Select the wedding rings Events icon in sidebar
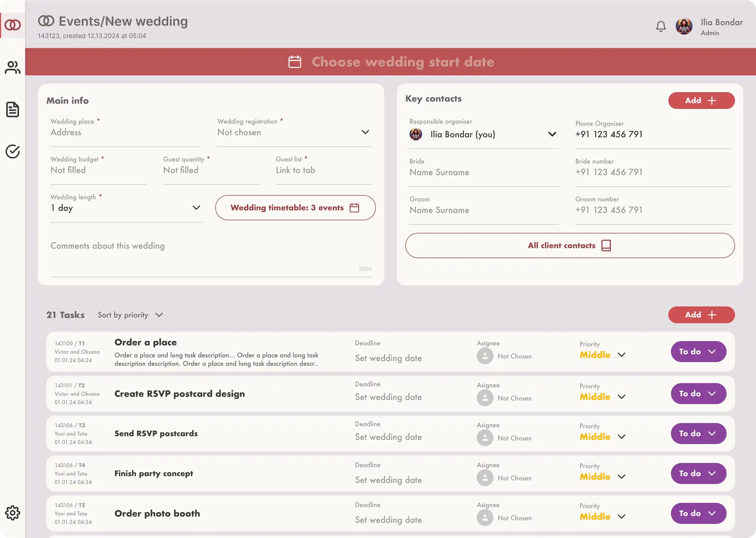The width and height of the screenshot is (756, 538). pyautogui.click(x=13, y=25)
